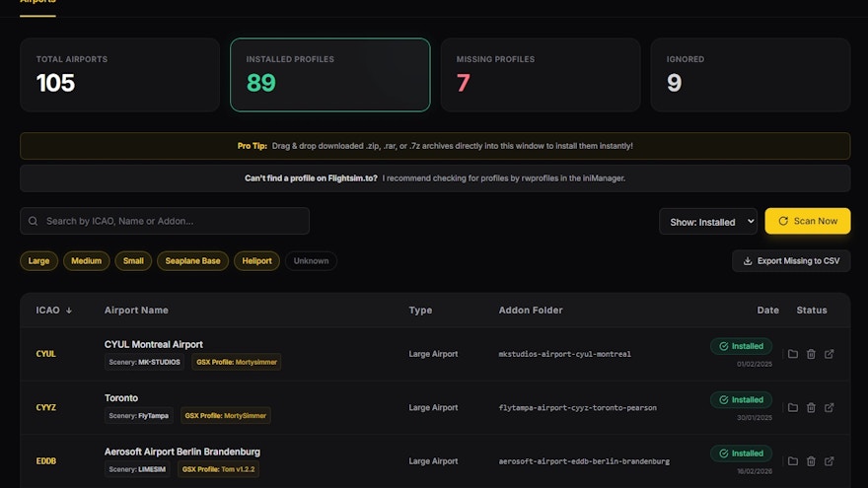The image size is (868, 488).
Task: Enable the Unknown type filter chip
Action: 311,261
